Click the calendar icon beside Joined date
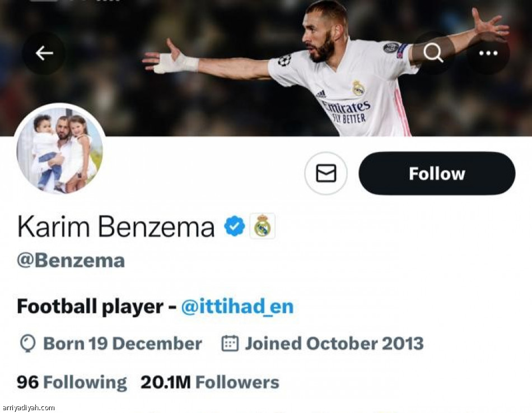 tap(230, 344)
